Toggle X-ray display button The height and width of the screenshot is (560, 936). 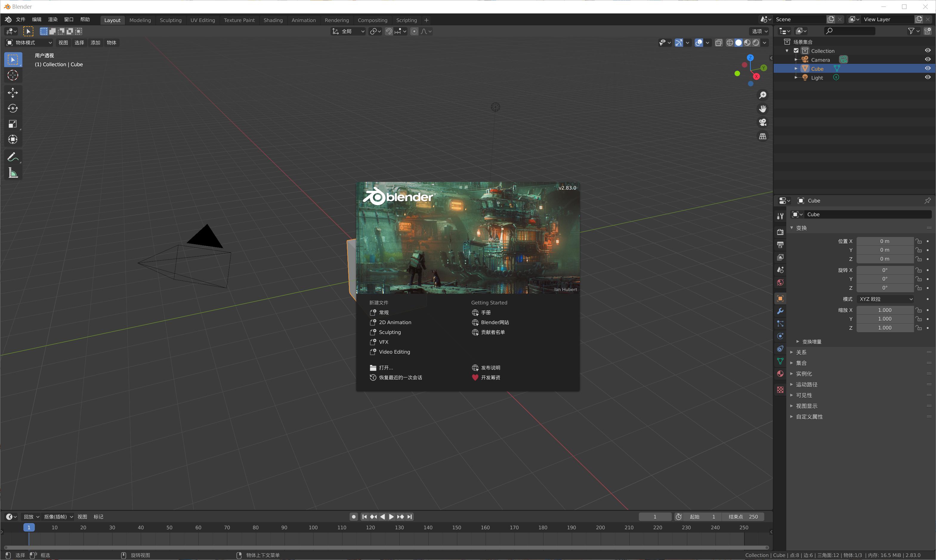click(719, 43)
